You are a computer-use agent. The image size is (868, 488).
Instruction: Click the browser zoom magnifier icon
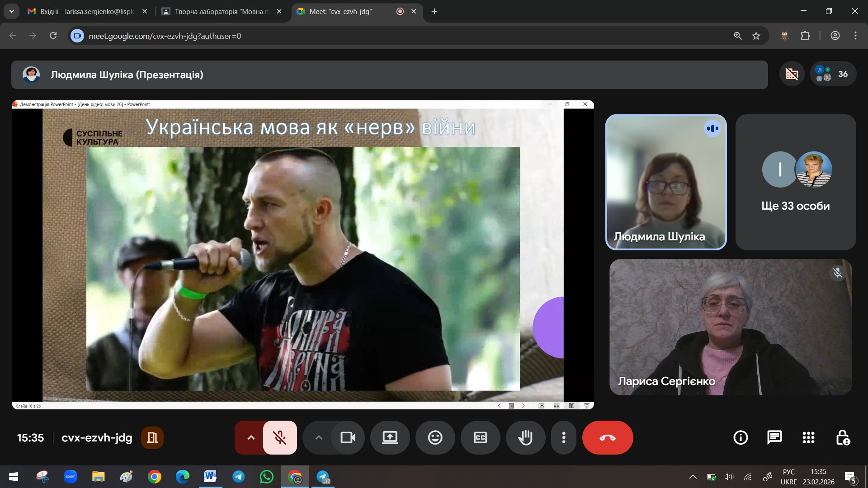click(737, 36)
